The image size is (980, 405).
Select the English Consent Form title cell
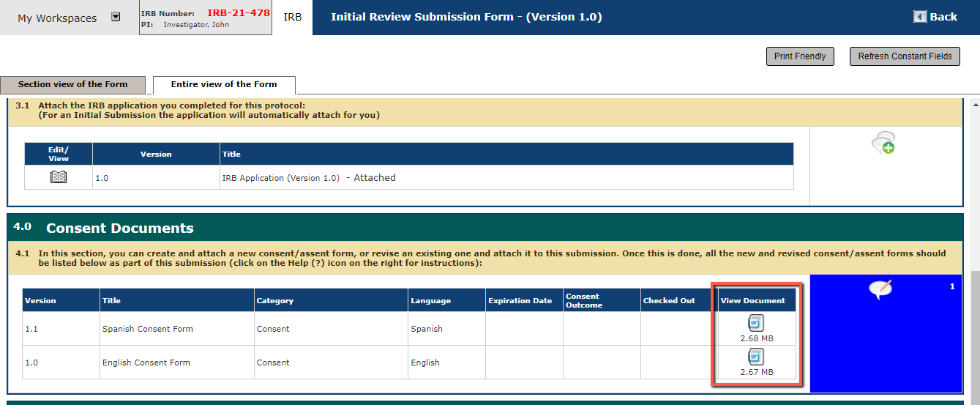177,363
